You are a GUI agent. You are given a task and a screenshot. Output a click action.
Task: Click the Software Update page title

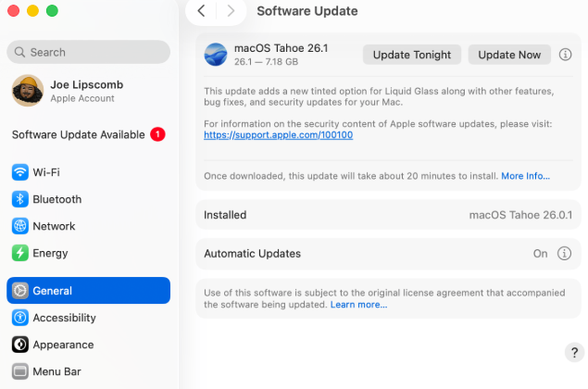point(307,11)
